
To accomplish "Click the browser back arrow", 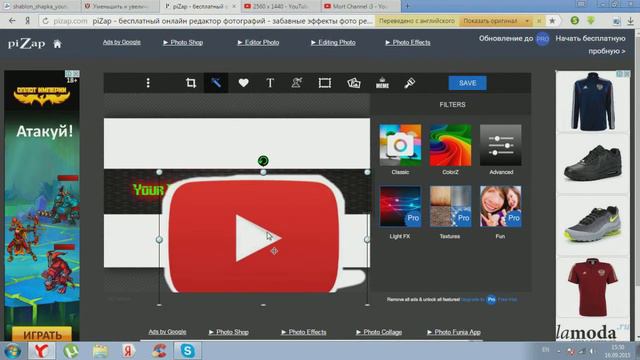I will coord(12,20).
